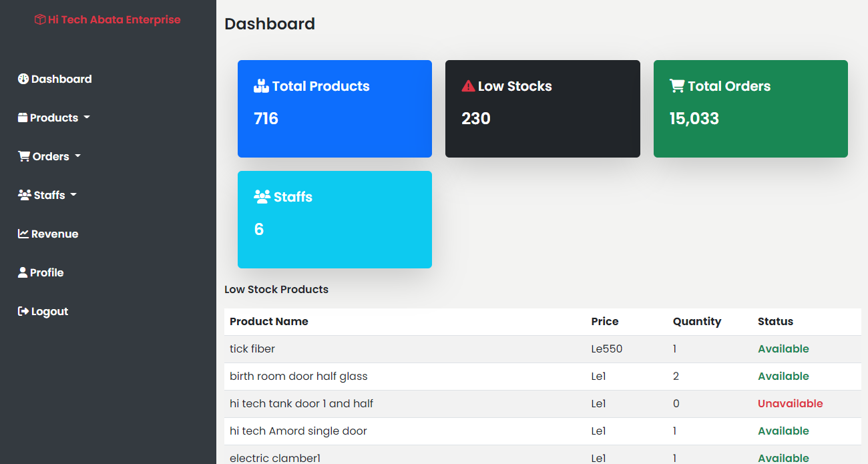Click the Dashboard palette icon in sidebar

23,79
